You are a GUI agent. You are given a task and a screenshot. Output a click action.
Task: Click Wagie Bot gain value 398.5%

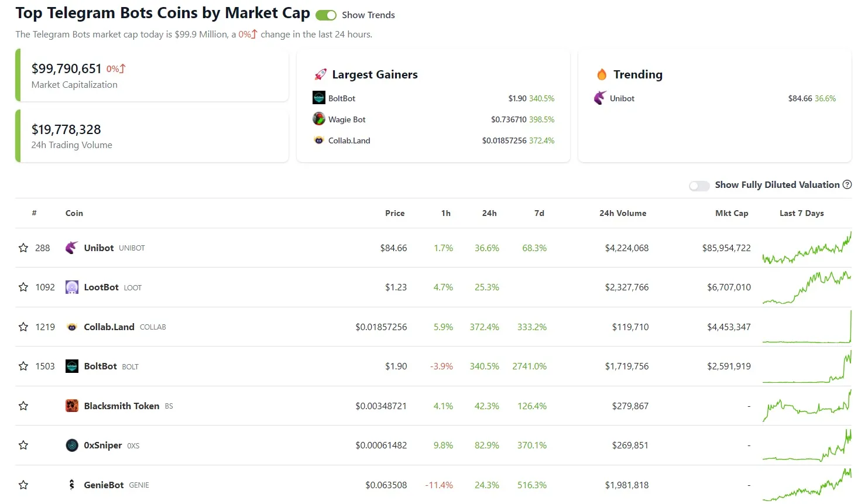click(x=541, y=119)
